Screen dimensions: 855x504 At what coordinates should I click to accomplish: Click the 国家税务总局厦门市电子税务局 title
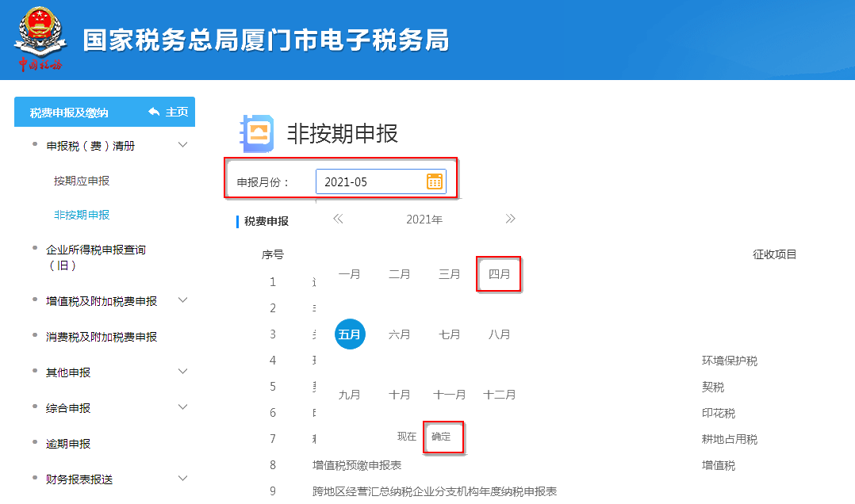click(266, 40)
